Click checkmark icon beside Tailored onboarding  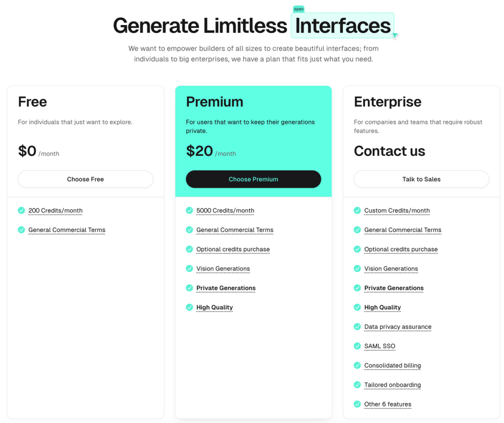[x=357, y=385]
